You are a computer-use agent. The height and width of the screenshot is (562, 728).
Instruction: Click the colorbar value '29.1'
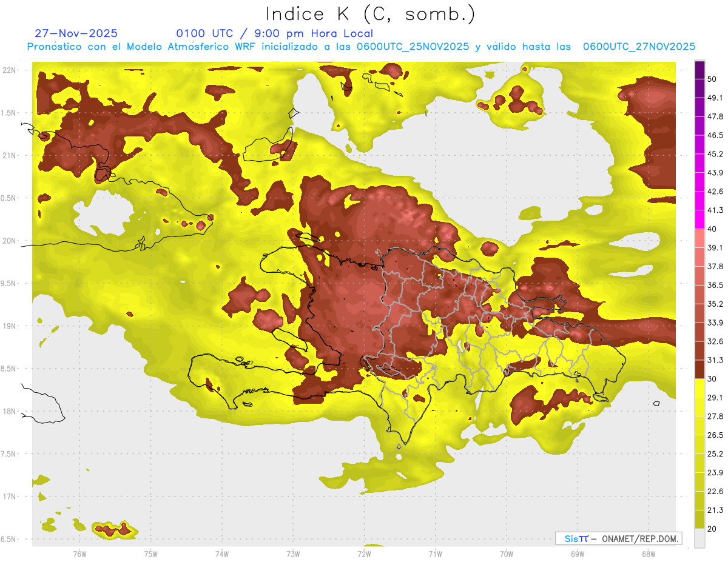coord(715,398)
